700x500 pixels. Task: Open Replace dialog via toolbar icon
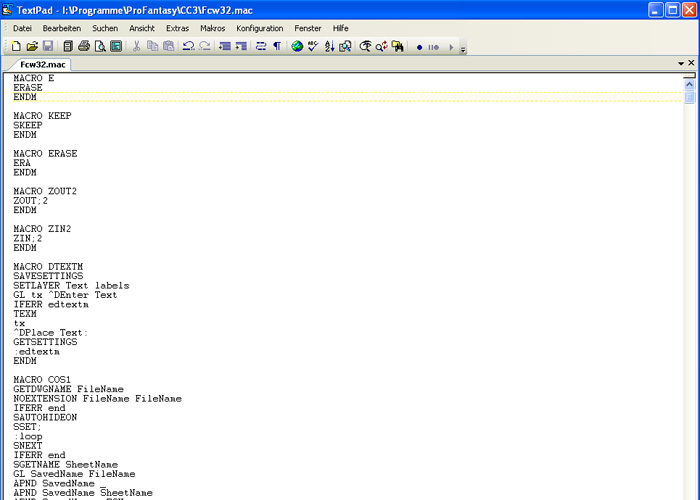[x=381, y=46]
